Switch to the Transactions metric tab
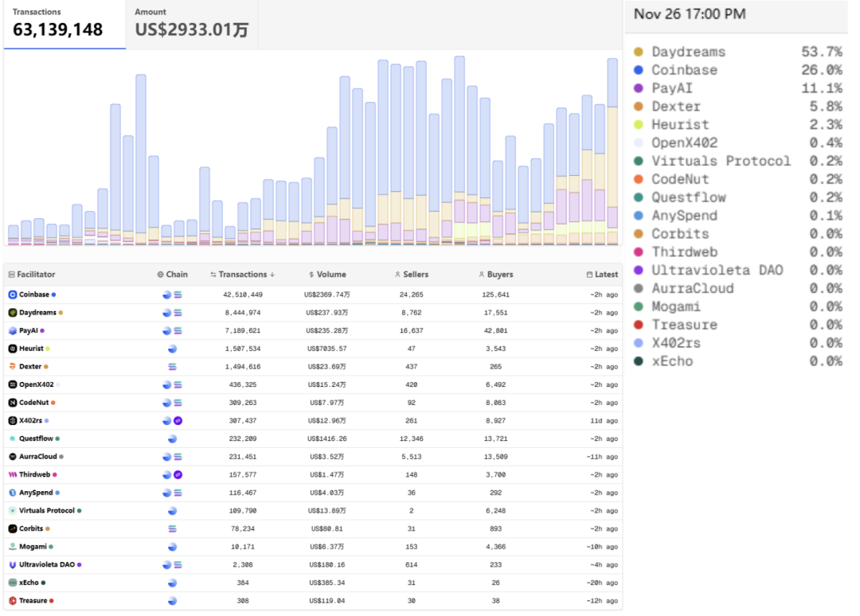The image size is (860, 616). point(64,24)
